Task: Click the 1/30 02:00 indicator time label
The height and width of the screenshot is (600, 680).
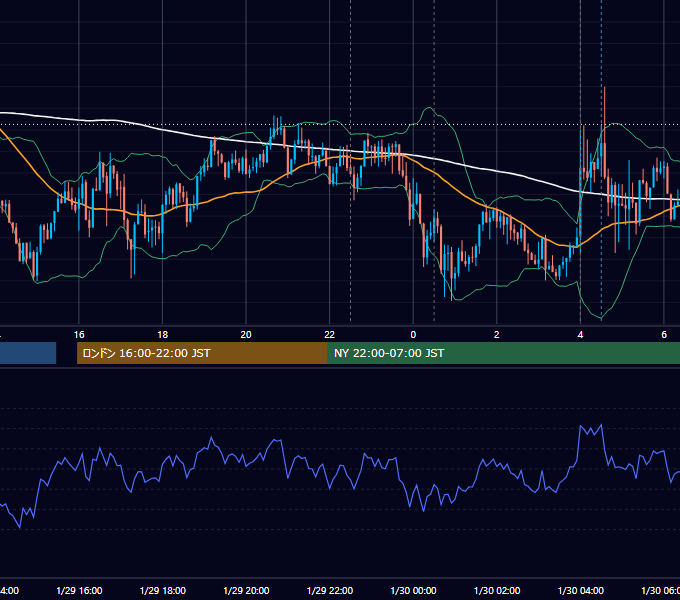Action: 497,590
